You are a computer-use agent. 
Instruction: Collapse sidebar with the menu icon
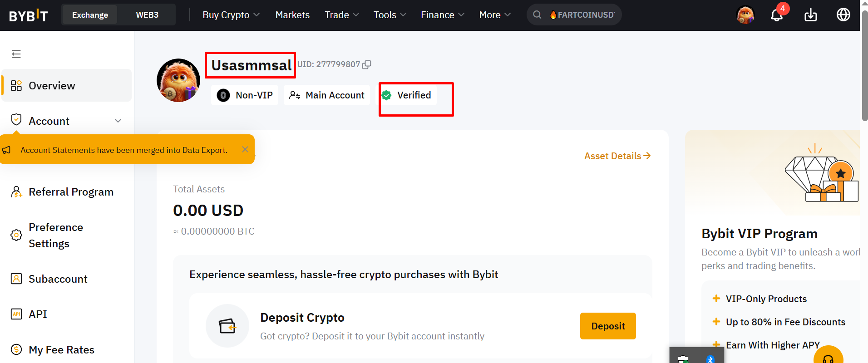(16, 54)
